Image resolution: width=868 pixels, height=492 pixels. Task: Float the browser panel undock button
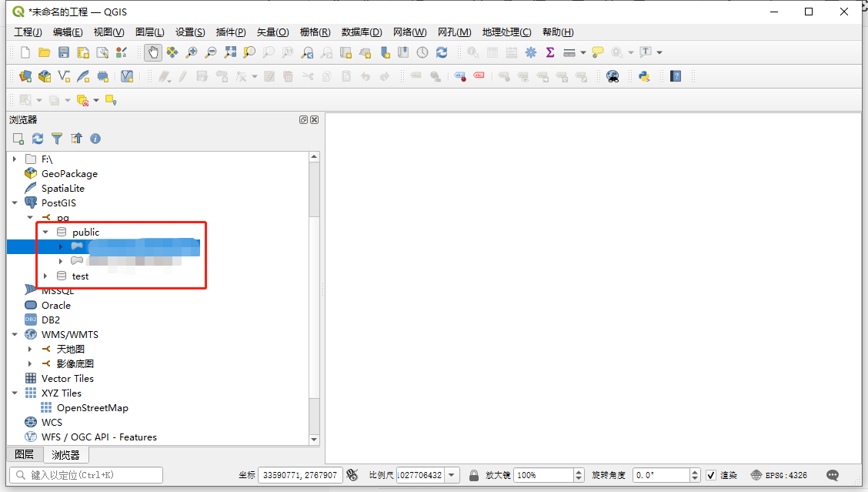[x=303, y=119]
